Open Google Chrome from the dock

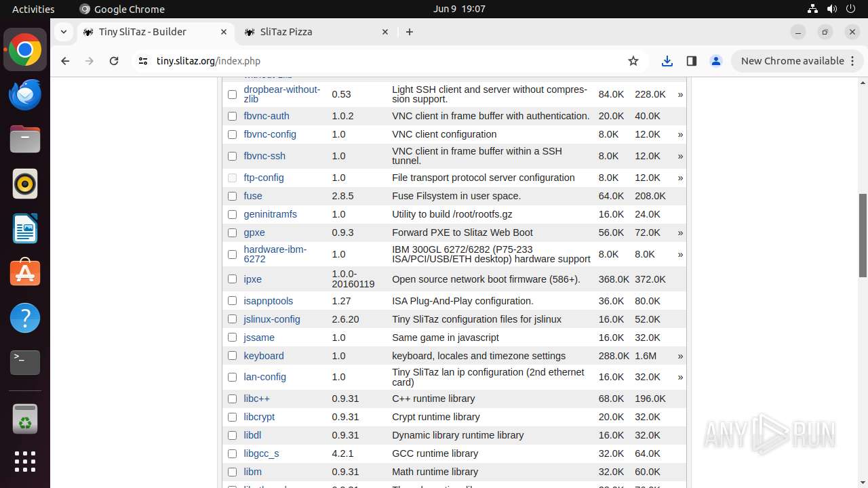coord(25,50)
